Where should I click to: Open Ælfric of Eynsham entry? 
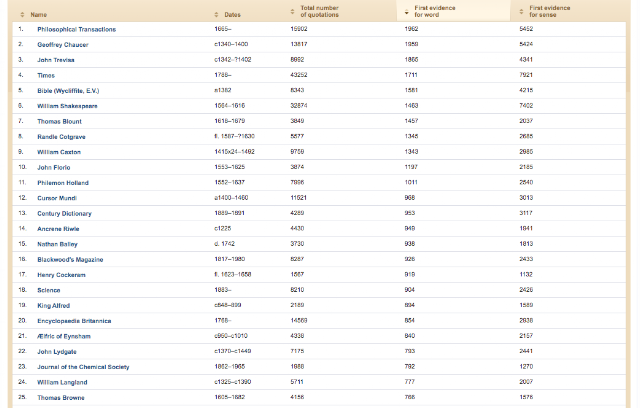[64, 337]
